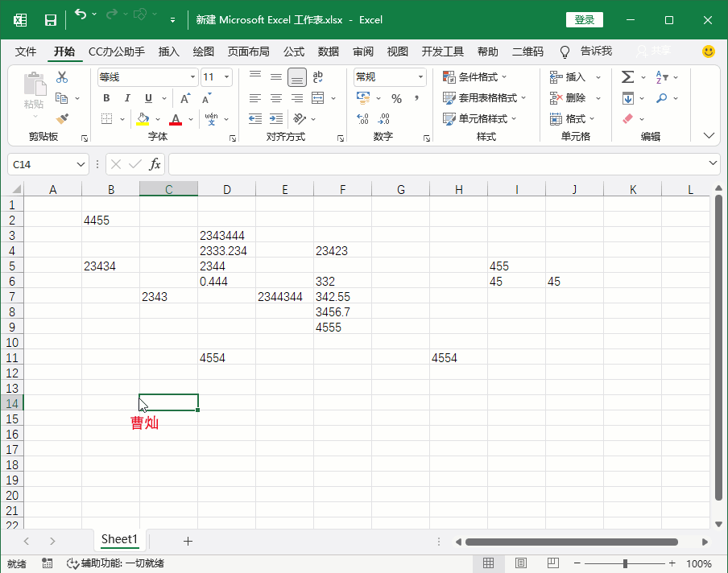
Task: Click the Sort and Filter icon
Action: (x=662, y=77)
